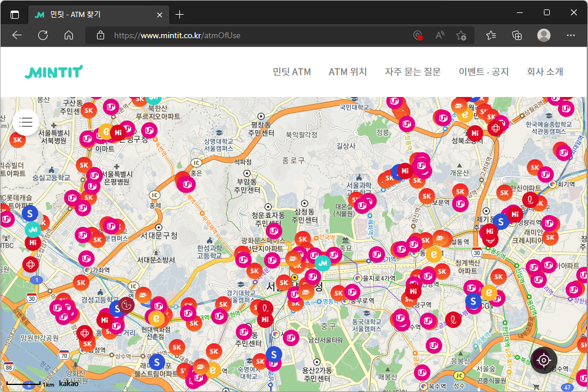Select the blue S marker near 롯데캐슬
The height and width of the screenshot is (392, 588).
(30, 213)
